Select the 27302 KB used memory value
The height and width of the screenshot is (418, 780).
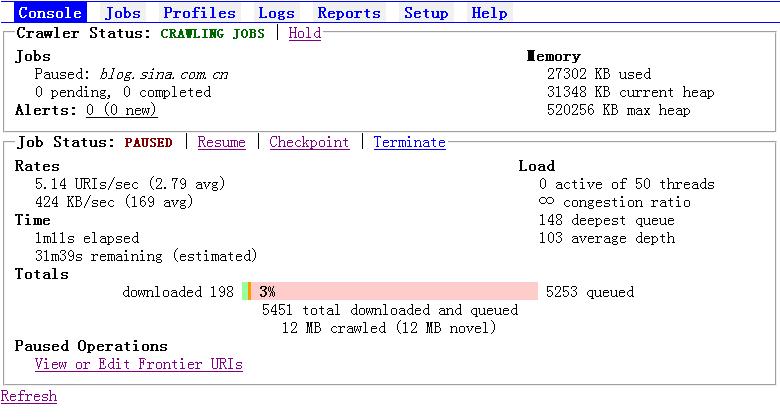tap(598, 74)
